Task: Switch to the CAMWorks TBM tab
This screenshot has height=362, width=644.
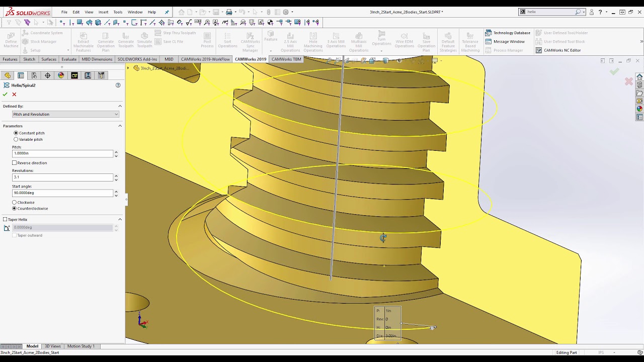Action: click(286, 59)
